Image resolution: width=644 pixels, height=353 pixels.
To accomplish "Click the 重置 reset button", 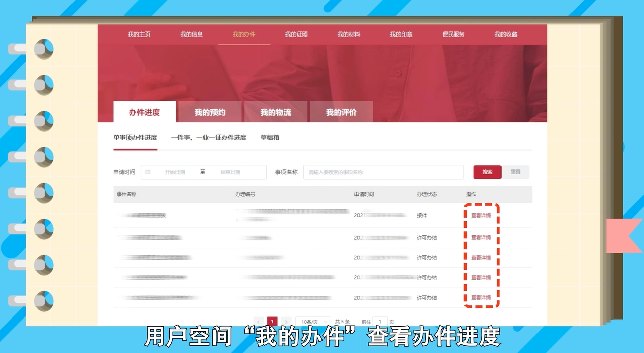I will tap(516, 172).
